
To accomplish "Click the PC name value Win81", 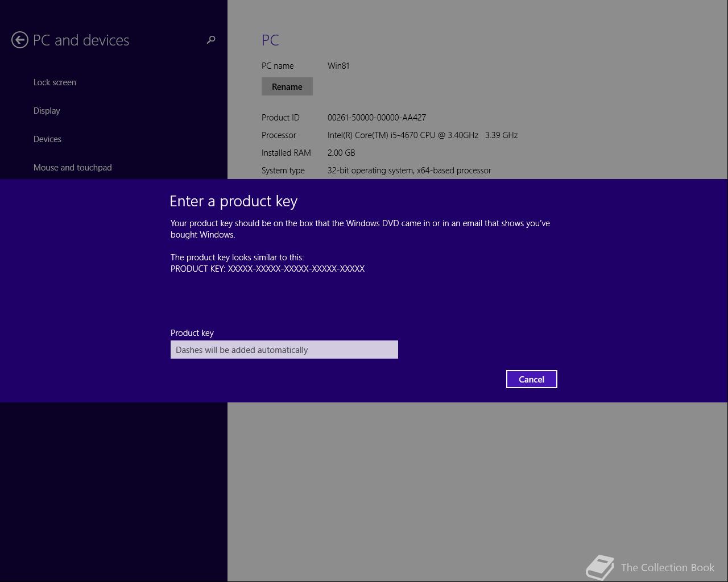I will (x=338, y=66).
